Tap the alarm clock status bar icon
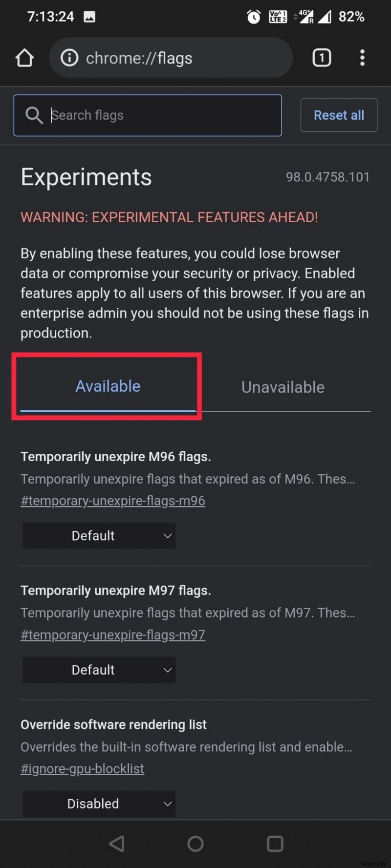The width and height of the screenshot is (391, 868). (x=254, y=16)
